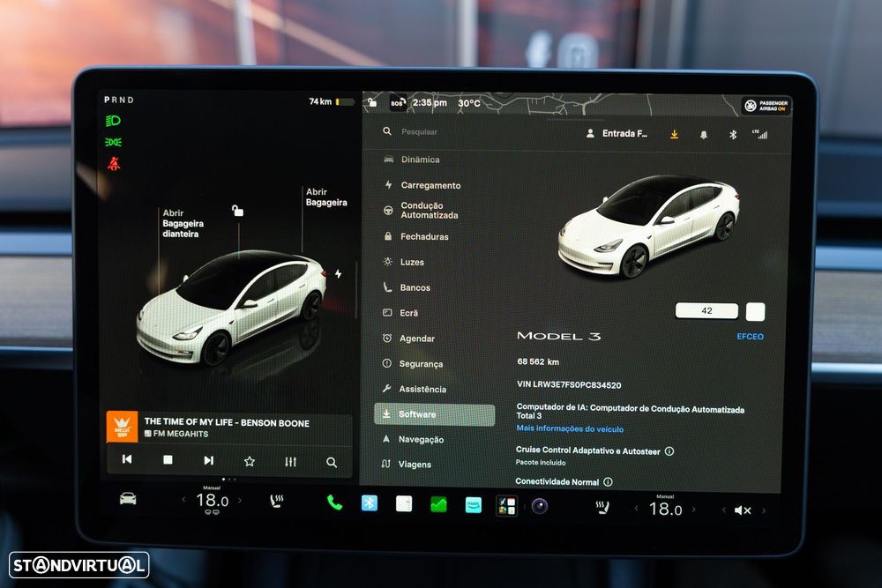Toggle driver seat heater
Image resolution: width=882 pixels, height=588 pixels.
[x=276, y=501]
